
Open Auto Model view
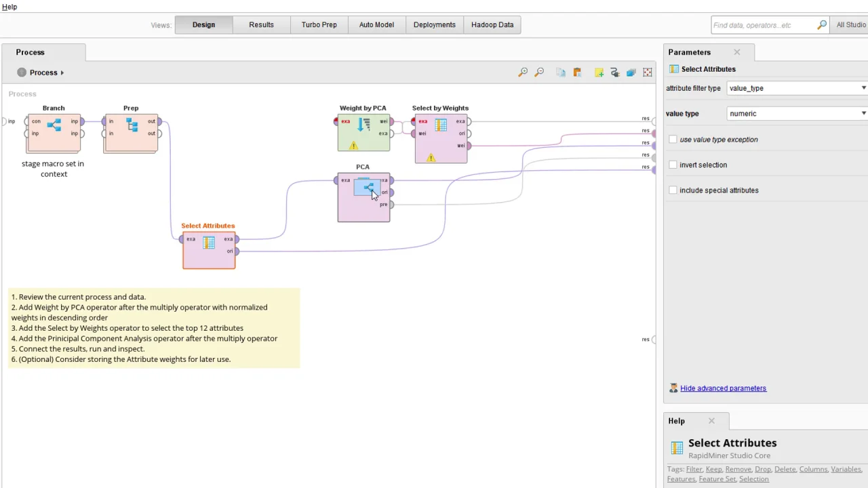pyautogui.click(x=376, y=25)
